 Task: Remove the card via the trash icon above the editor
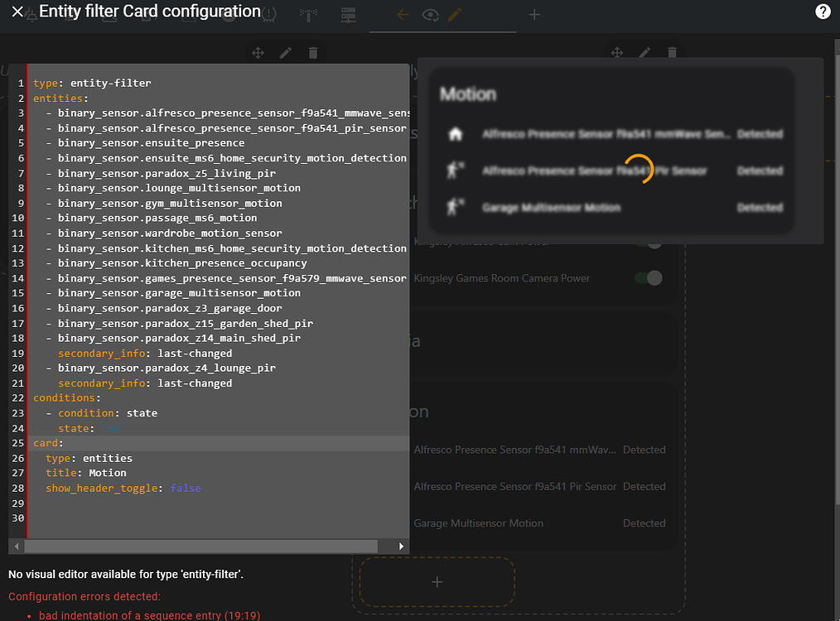click(312, 52)
